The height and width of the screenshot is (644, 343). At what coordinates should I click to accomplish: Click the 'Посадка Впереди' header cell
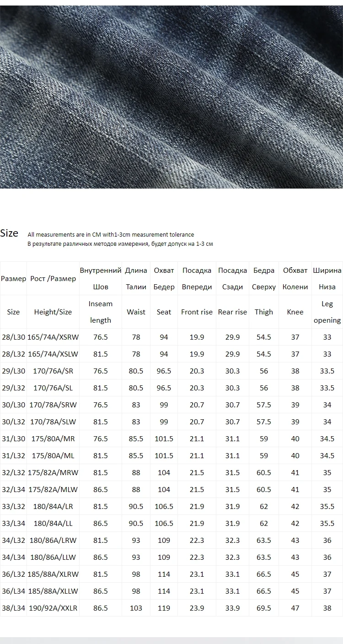coord(197,278)
